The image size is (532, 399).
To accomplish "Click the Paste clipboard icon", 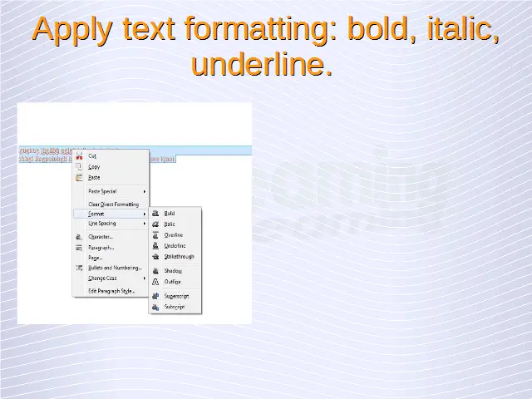I will [x=80, y=177].
